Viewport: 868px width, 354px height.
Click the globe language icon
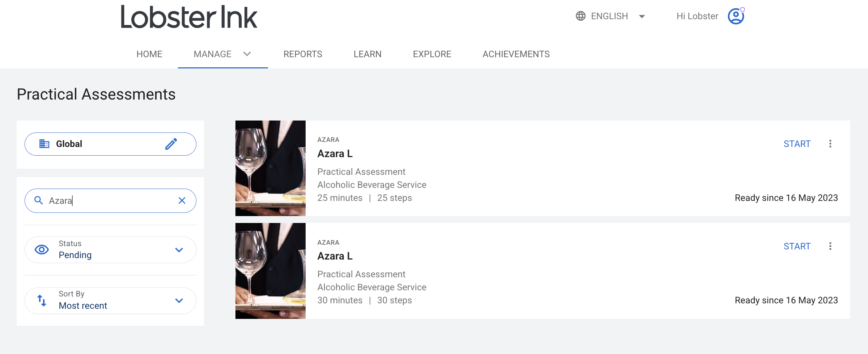pyautogui.click(x=580, y=16)
